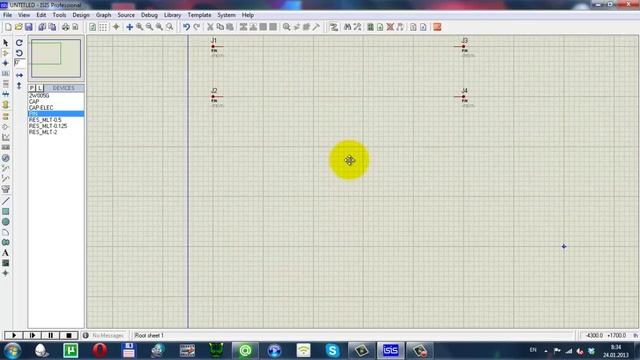Image resolution: width=640 pixels, height=360 pixels.
Task: Select the Selection mode arrow
Action: [x=6, y=42]
